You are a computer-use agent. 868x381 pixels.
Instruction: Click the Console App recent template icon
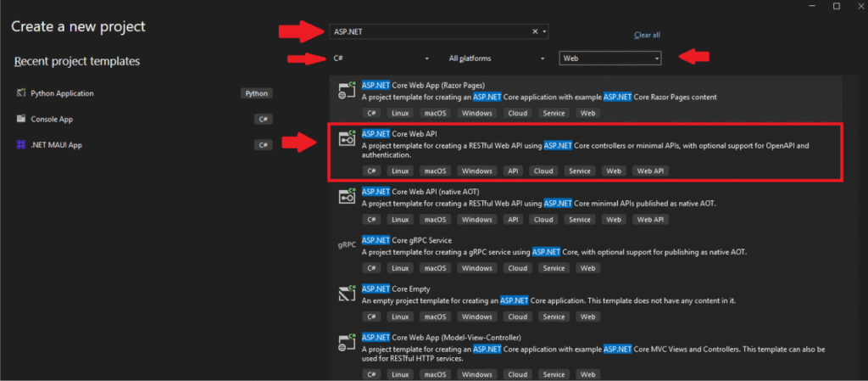[20, 120]
